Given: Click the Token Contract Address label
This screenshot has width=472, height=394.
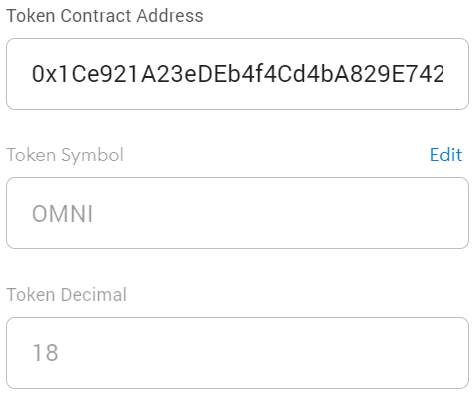Looking at the screenshot, I should pos(105,16).
